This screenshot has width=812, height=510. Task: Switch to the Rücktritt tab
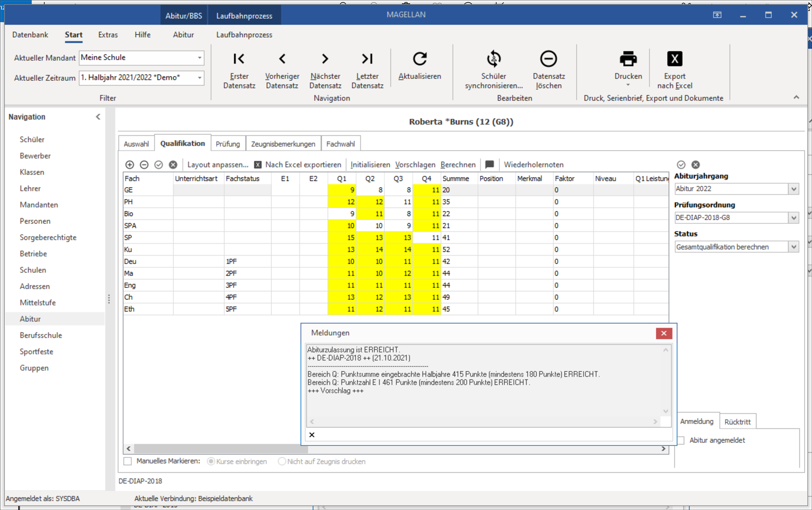pyautogui.click(x=737, y=422)
